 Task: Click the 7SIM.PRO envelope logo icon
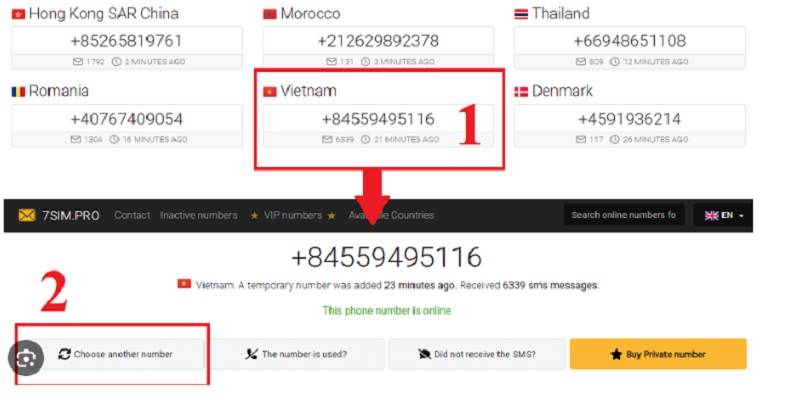[x=27, y=215]
